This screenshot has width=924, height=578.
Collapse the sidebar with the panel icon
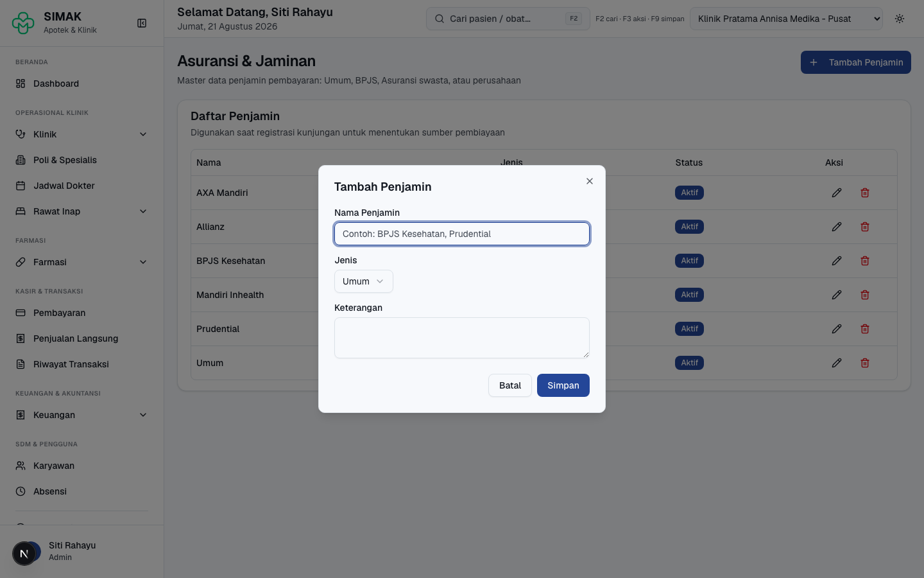142,23
